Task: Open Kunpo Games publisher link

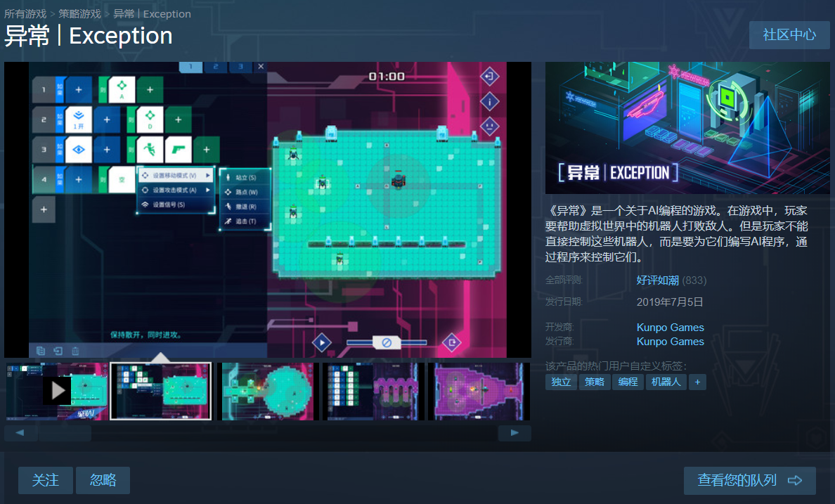Action: click(x=670, y=342)
